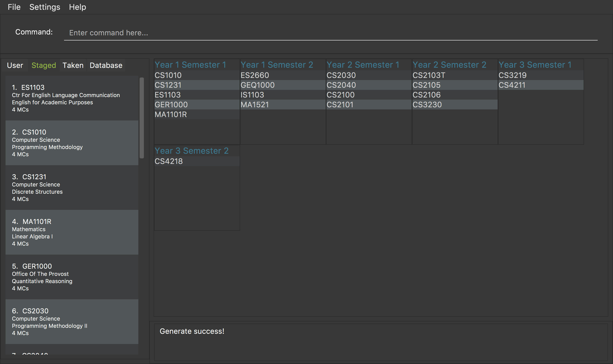The image size is (613, 364).
Task: Select CS2105 in Year 2 Semester 2
Action: pos(455,85)
